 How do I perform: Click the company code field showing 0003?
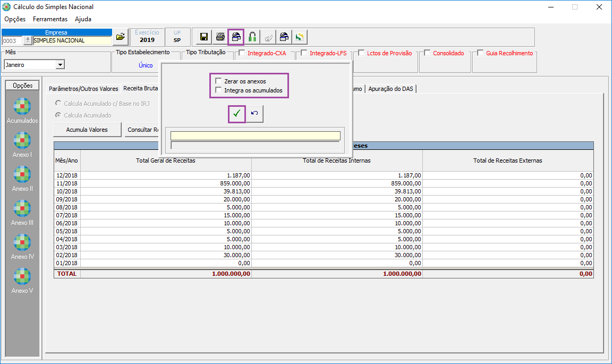pos(12,40)
